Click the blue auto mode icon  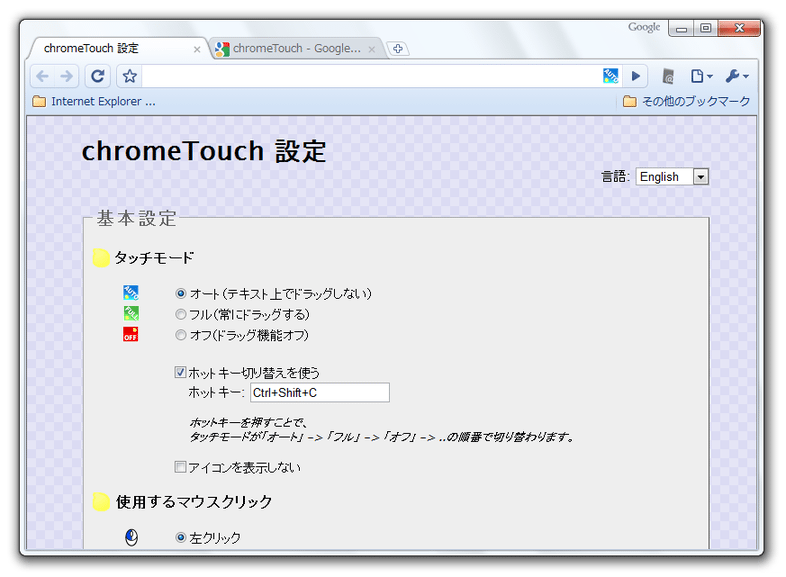[x=131, y=292]
